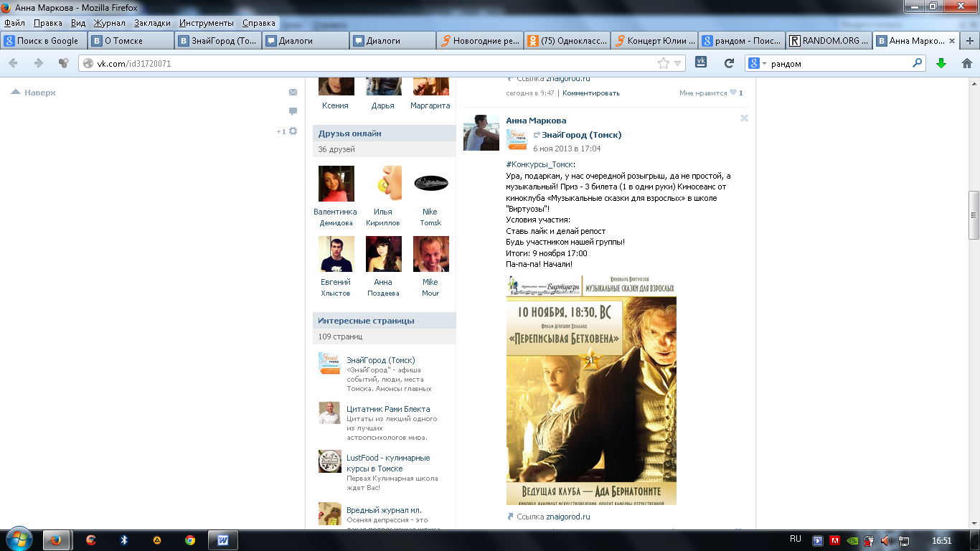Image resolution: width=980 pixels, height=551 pixels.
Task: Open the search engine selector dropdown
Action: point(757,63)
